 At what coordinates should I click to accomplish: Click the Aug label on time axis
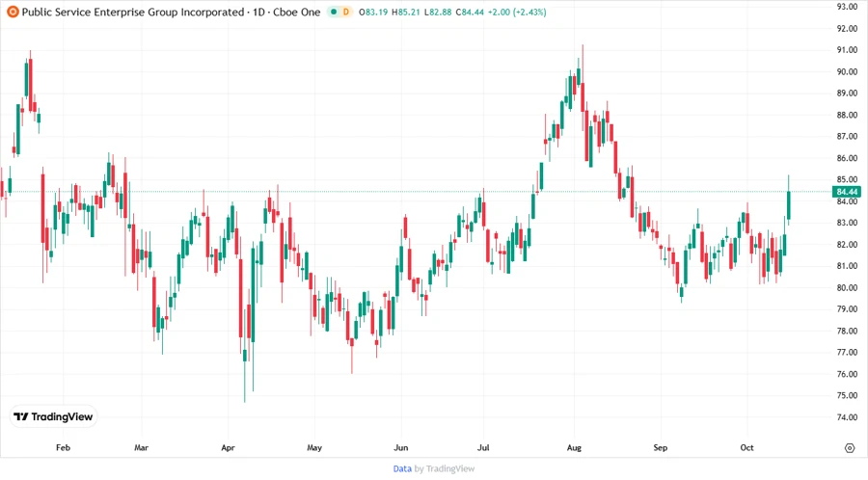pyautogui.click(x=574, y=447)
